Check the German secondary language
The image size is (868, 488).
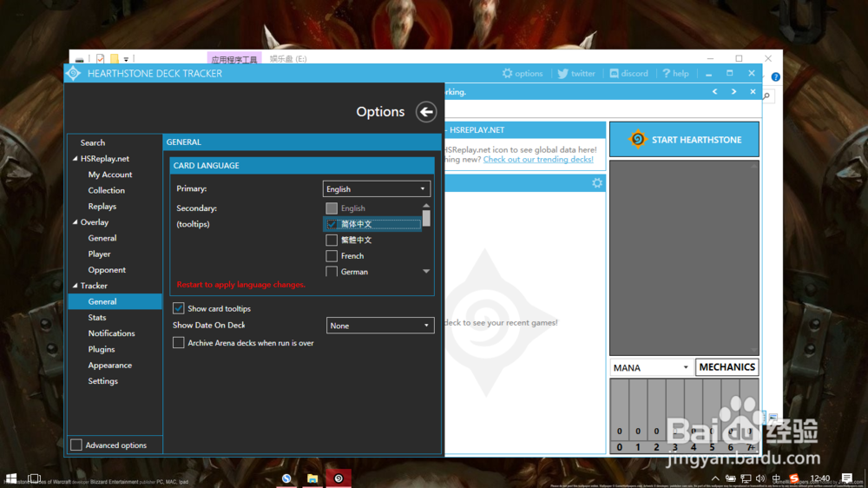[x=331, y=272]
